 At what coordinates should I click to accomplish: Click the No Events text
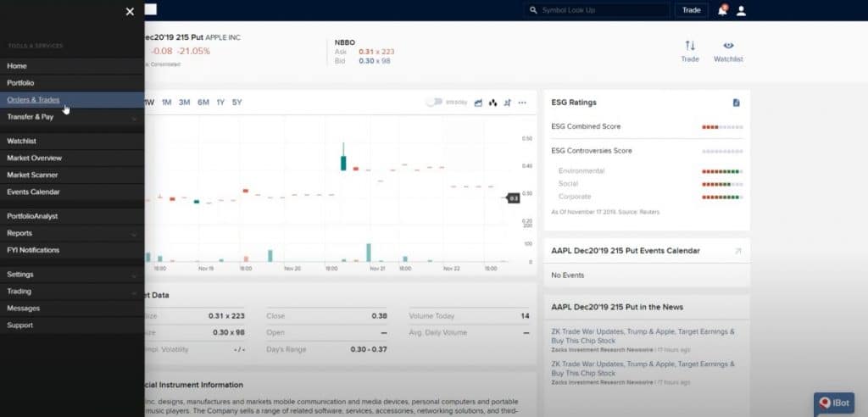[x=567, y=275]
